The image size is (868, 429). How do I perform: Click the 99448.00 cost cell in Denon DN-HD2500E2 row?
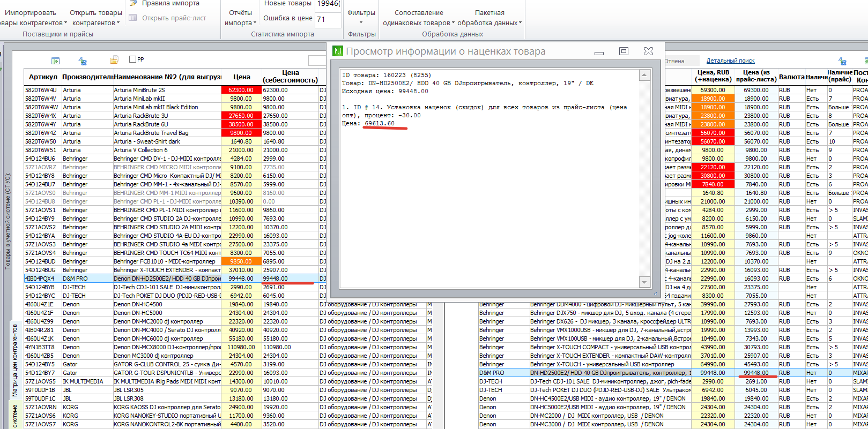pyautogui.click(x=290, y=279)
